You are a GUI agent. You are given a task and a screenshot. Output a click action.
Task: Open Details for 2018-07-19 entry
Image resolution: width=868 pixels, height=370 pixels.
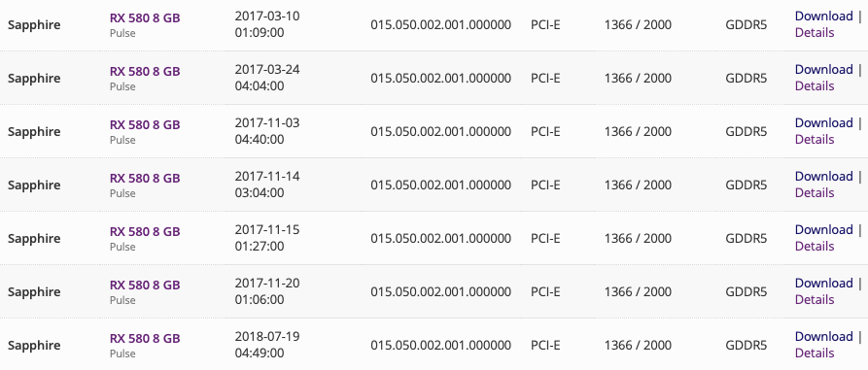coord(815,353)
